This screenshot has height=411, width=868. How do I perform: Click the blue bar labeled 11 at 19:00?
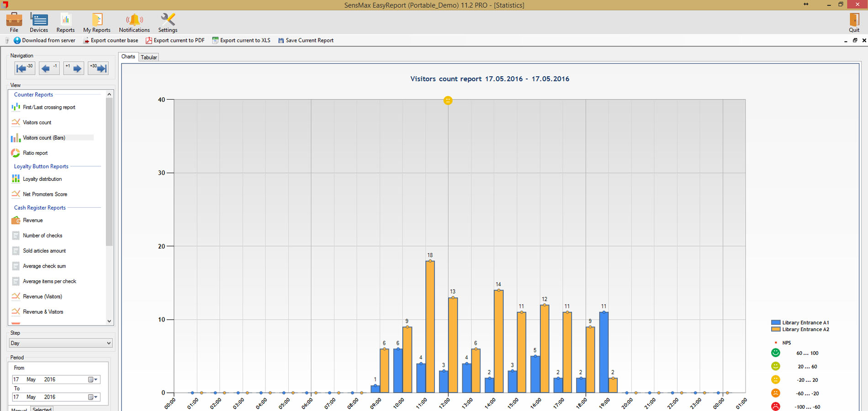(x=604, y=352)
